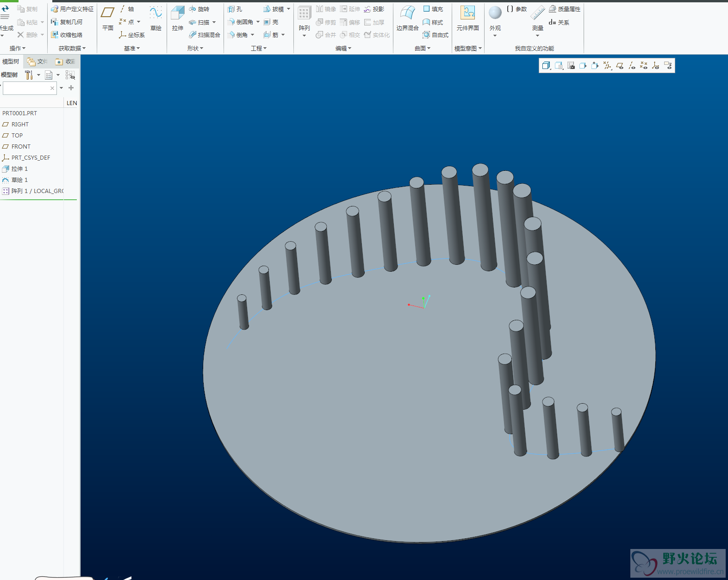Toggle the last graphics toolbar icon
Screen dimensions: 728x580
point(668,66)
